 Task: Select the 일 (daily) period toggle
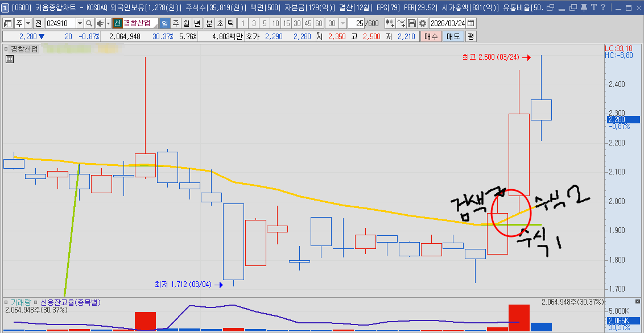tap(164, 23)
